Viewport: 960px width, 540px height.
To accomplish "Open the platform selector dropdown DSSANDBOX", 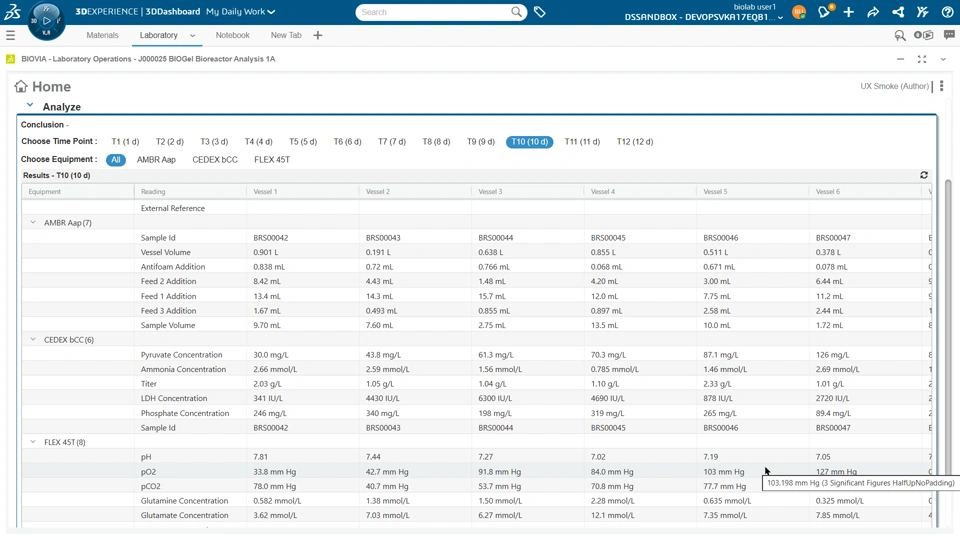I will (x=703, y=17).
